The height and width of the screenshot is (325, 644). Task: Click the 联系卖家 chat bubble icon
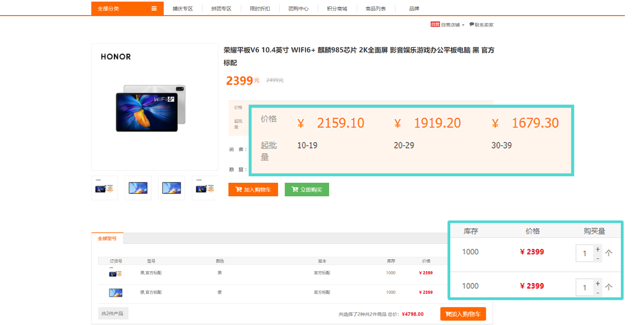[471, 24]
